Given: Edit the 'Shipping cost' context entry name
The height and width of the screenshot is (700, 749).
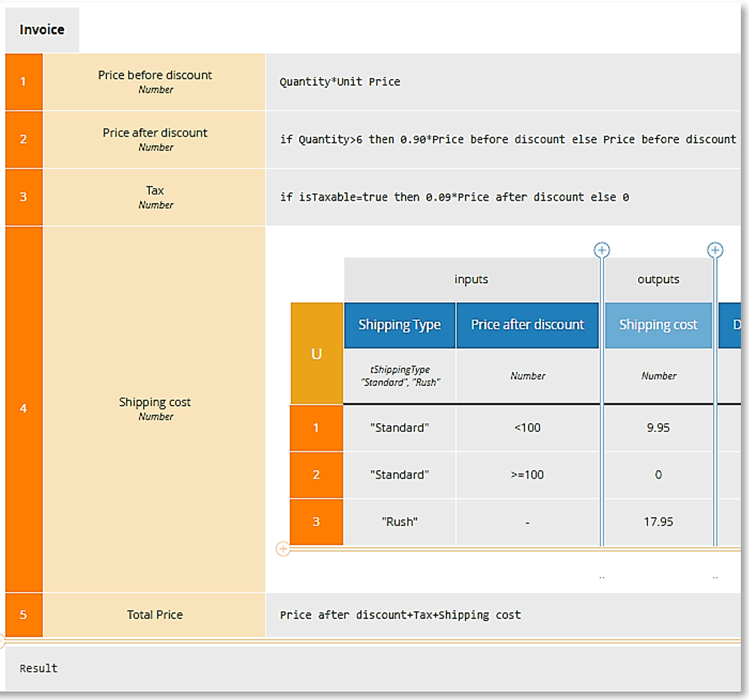Looking at the screenshot, I should point(155,409).
